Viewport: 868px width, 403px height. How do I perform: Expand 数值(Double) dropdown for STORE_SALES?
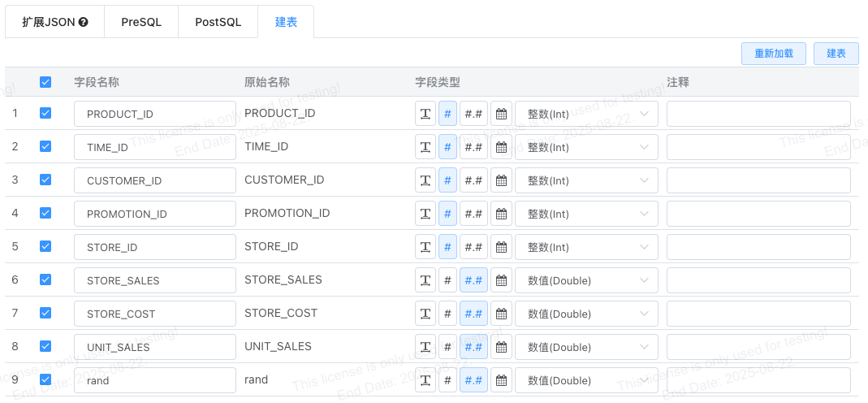tap(586, 280)
